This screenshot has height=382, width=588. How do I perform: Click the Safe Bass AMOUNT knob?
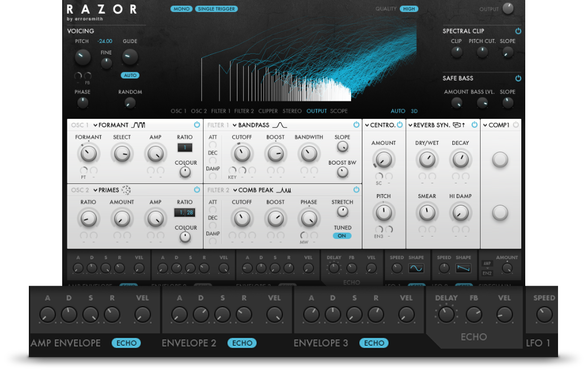coord(456,102)
